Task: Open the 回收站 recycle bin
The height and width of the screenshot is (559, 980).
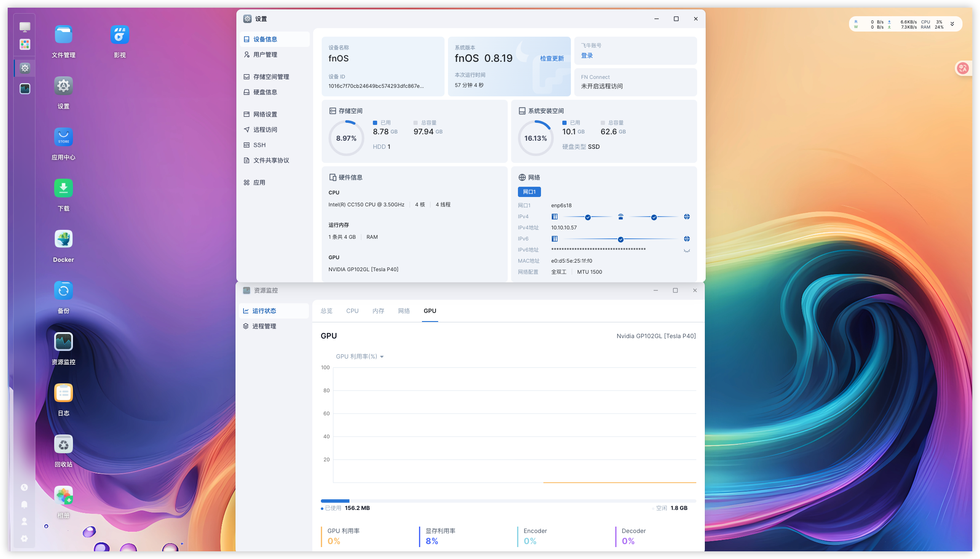Action: click(x=63, y=444)
